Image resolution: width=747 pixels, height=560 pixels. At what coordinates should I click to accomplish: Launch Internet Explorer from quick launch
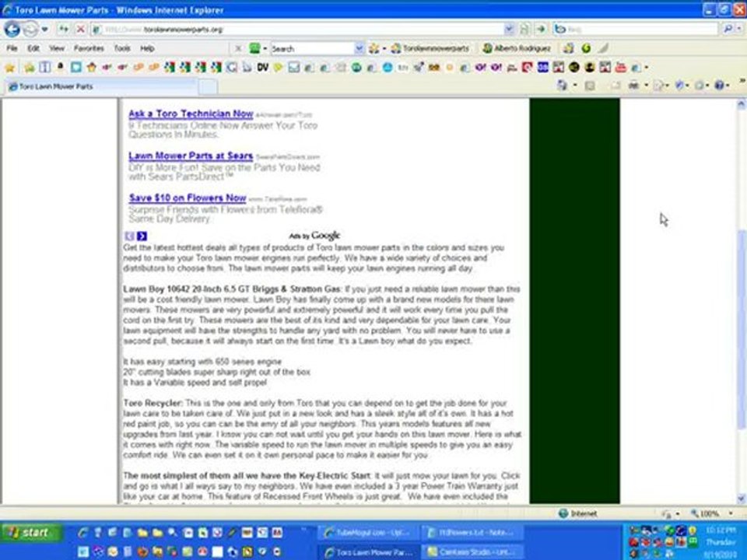pos(83,532)
